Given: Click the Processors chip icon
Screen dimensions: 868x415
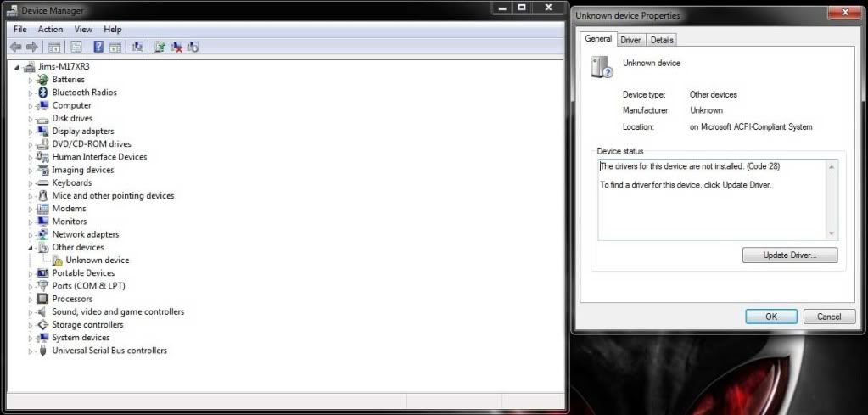Looking at the screenshot, I should tap(42, 299).
